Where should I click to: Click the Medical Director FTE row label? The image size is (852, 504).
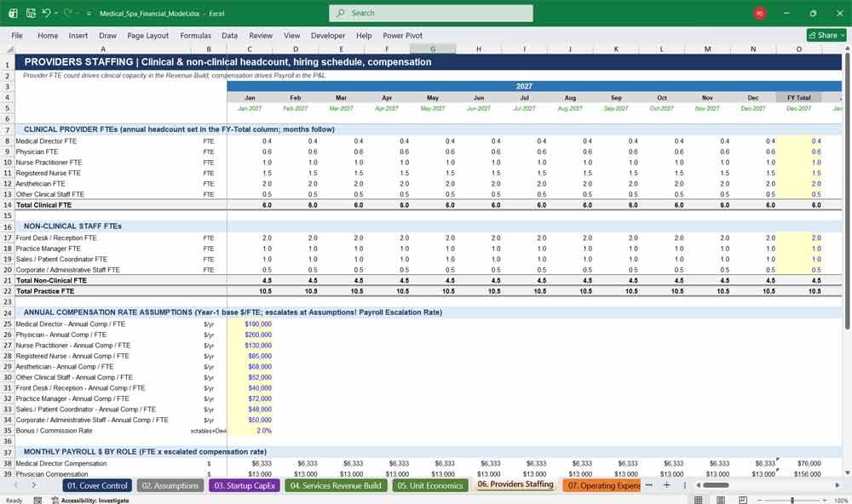(46, 141)
